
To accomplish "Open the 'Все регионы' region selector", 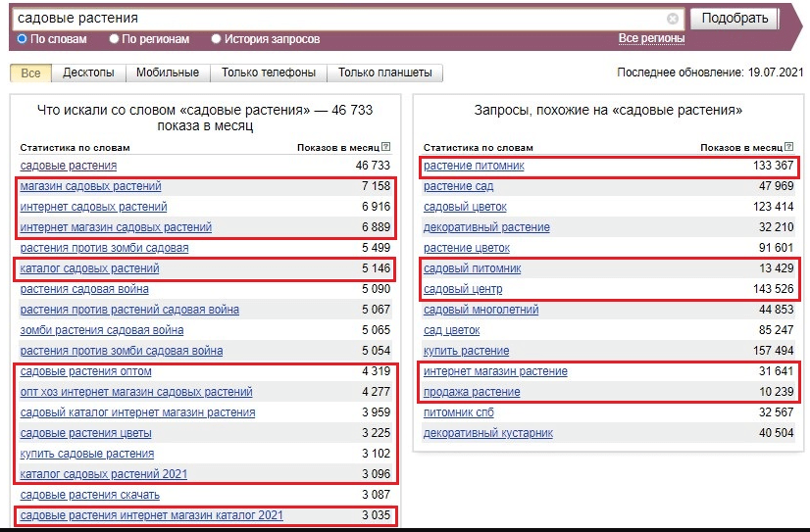I will click(651, 38).
